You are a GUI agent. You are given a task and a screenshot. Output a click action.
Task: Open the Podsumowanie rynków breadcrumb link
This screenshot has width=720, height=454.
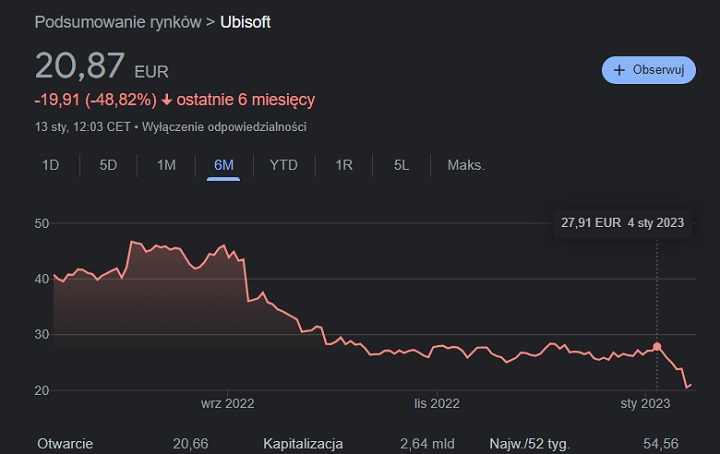pyautogui.click(x=118, y=22)
